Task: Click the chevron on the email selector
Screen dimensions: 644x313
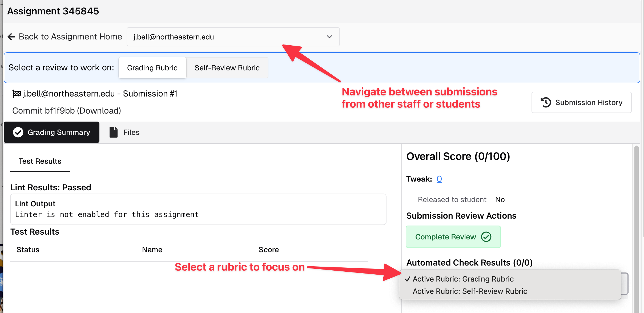Action: pos(329,37)
